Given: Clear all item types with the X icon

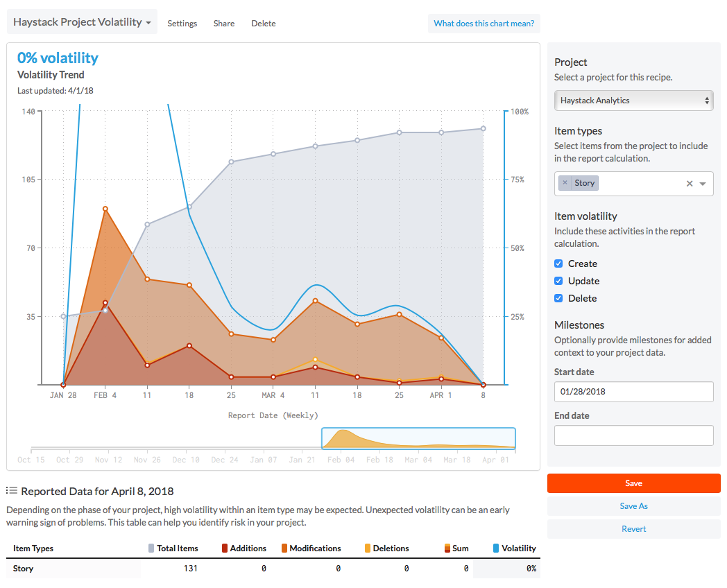Looking at the screenshot, I should 690,184.
